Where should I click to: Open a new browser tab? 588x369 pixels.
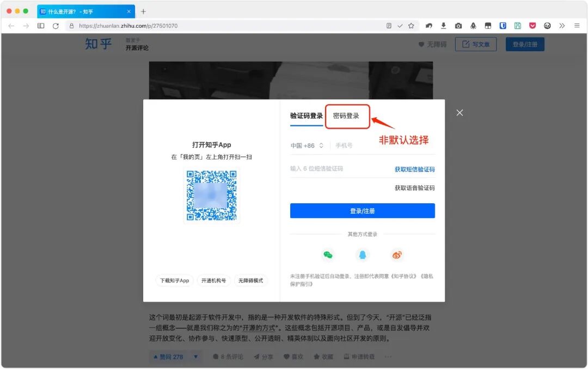pos(143,11)
